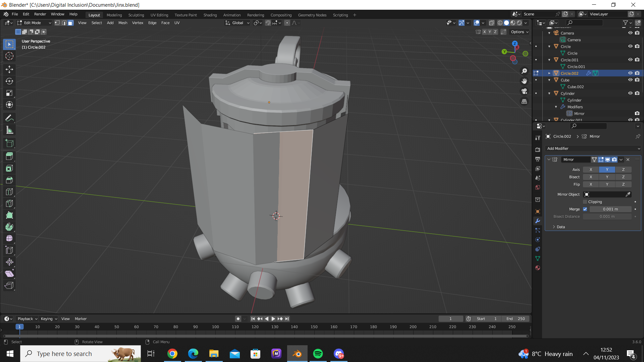Screen dimensions: 644x362
Task: Toggle Mirror Axis Y
Action: [607, 170]
